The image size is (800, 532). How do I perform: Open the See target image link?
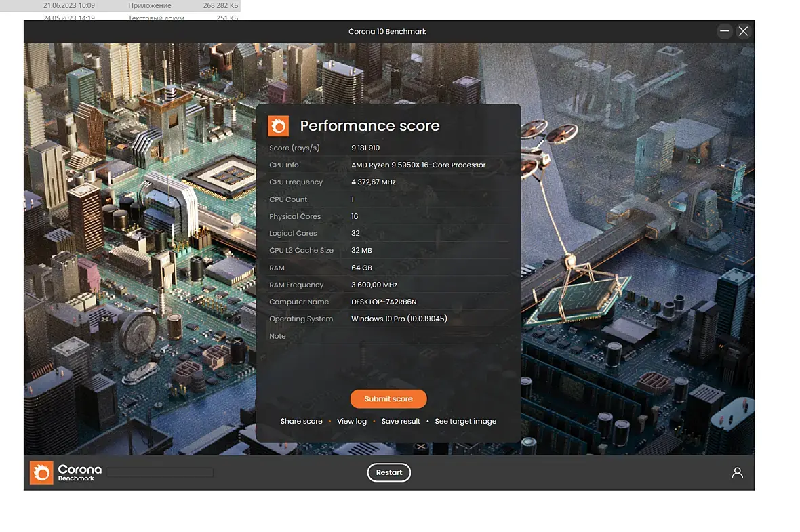[x=465, y=422]
